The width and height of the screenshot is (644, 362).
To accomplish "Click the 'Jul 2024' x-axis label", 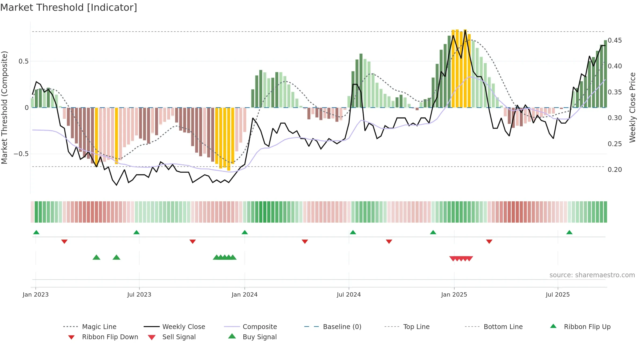I will click(x=349, y=294).
